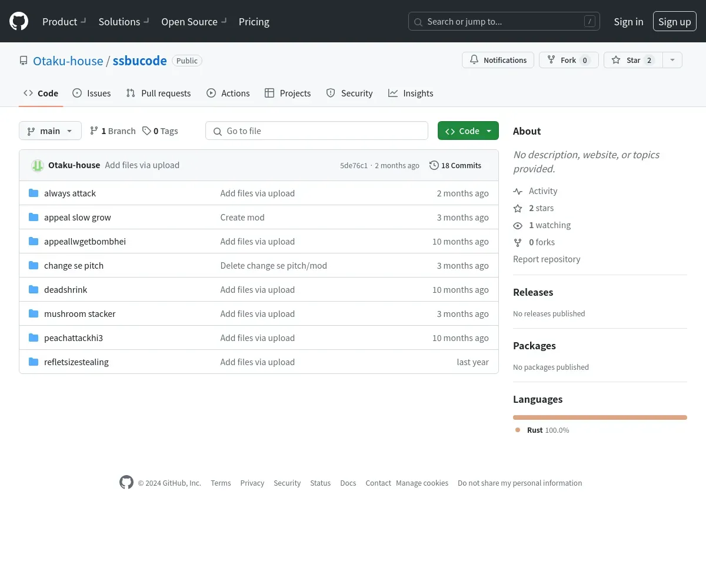Screen dimensions: 706x588
Task: Open the change se pitch folder
Action: [74, 265]
